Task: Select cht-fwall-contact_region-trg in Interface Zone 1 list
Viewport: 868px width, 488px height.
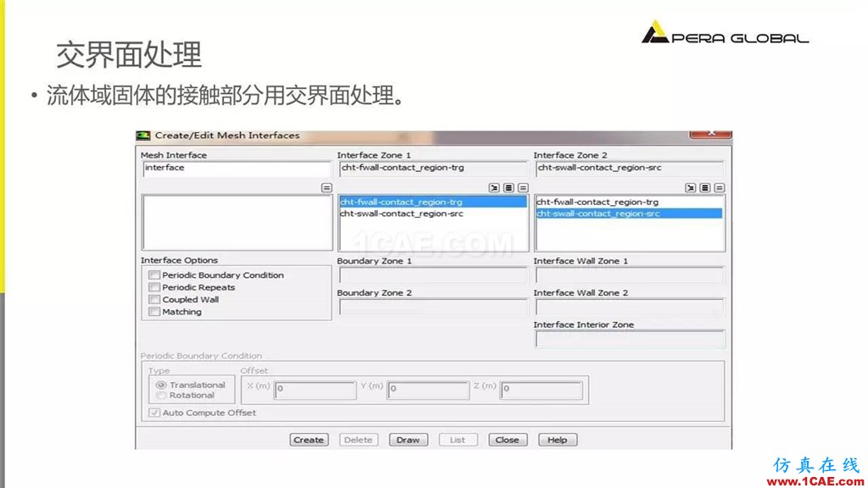Action: coord(433,202)
